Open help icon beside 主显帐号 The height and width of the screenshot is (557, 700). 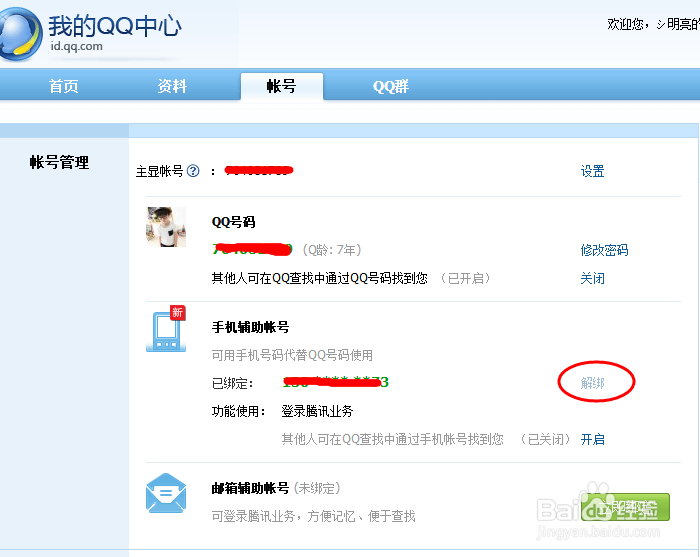tap(193, 171)
